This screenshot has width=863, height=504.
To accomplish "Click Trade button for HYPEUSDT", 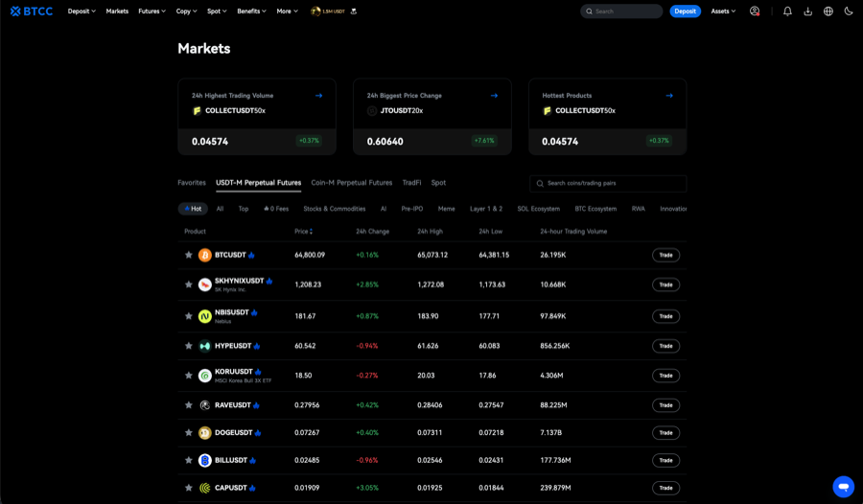I will (666, 346).
